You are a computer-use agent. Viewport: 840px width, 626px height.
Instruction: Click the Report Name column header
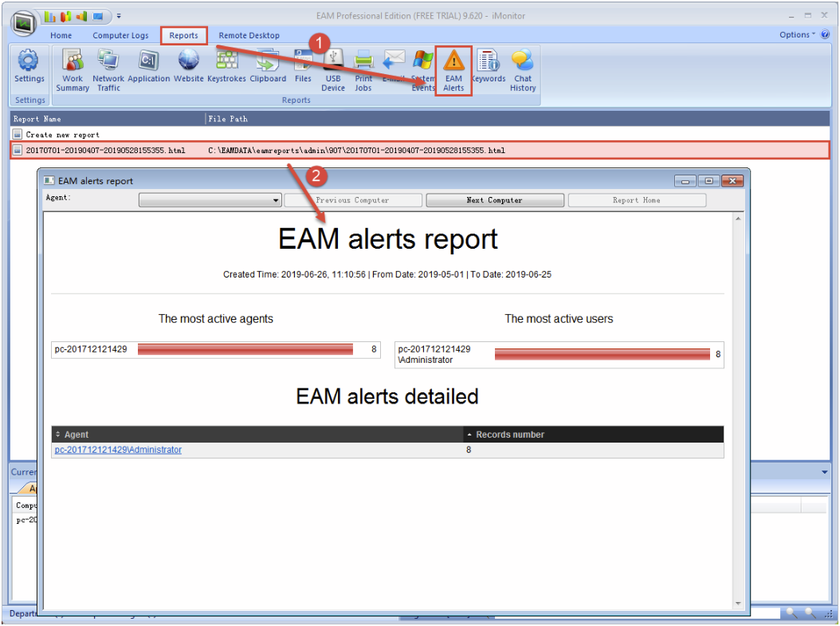pos(108,119)
